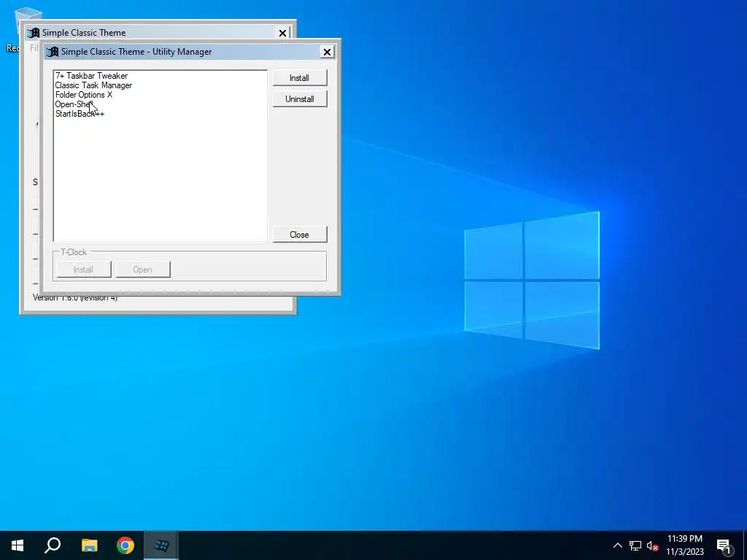Click the muted volume tray icon
747x560 pixels.
(652, 545)
